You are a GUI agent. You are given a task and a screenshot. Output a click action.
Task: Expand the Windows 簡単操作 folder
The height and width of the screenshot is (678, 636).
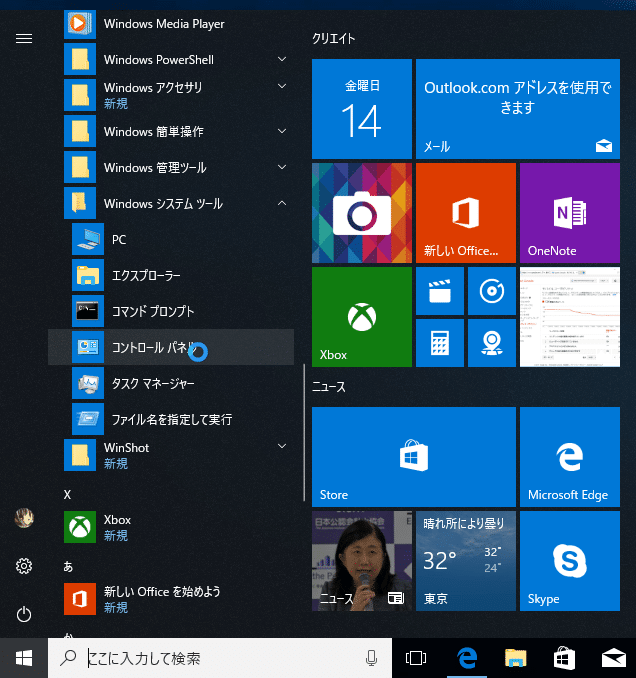click(171, 131)
